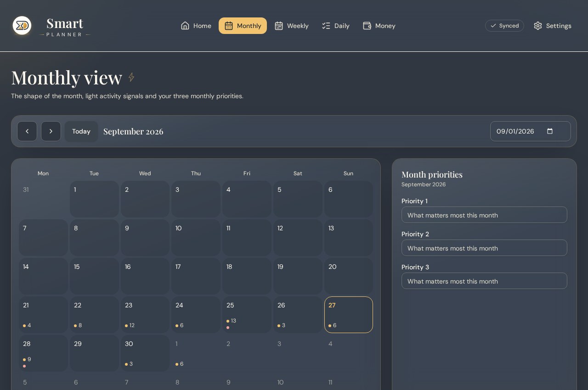Click the 09/01/2026 date field
This screenshot has width=588, height=390.
coord(531,131)
